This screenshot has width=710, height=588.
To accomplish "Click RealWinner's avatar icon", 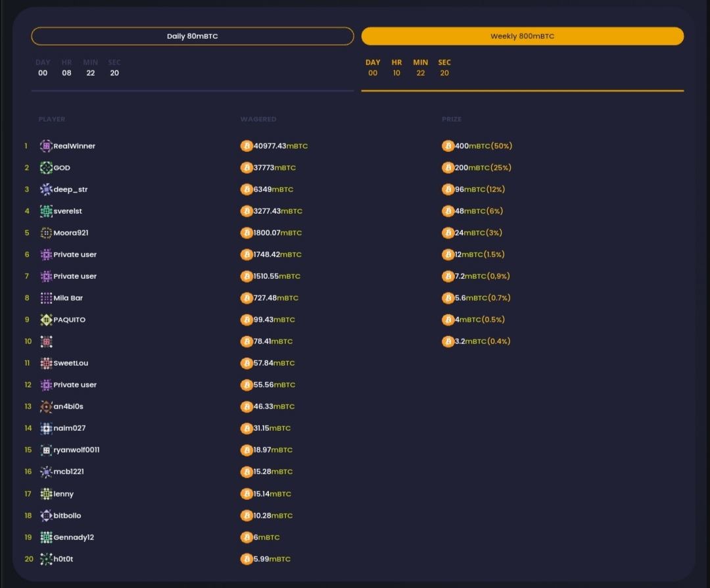I will [46, 146].
